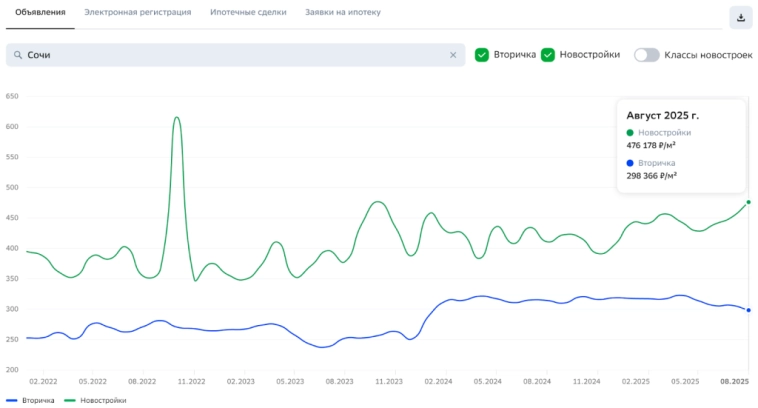Click the magnifier icon in search field
Screen dimensions: 758x408
click(18, 55)
